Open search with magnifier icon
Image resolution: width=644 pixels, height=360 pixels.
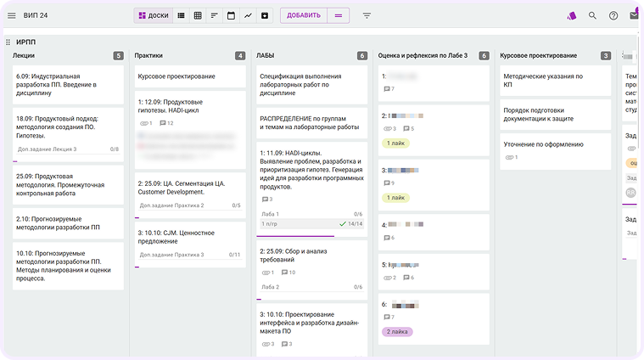pyautogui.click(x=592, y=15)
